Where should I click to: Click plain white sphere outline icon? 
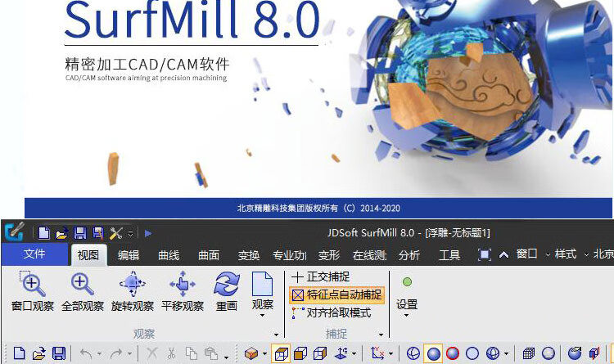click(x=472, y=354)
